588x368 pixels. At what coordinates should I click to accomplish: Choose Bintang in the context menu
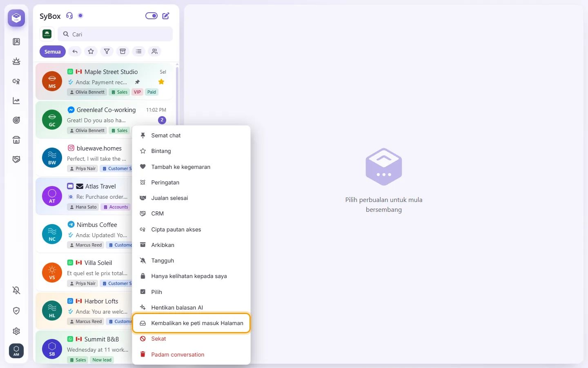pos(191,151)
